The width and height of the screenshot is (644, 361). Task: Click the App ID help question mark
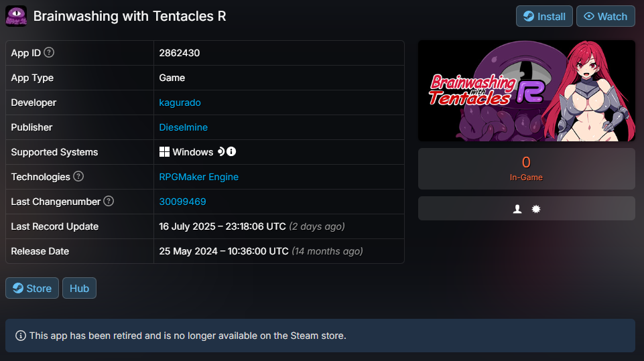point(49,52)
